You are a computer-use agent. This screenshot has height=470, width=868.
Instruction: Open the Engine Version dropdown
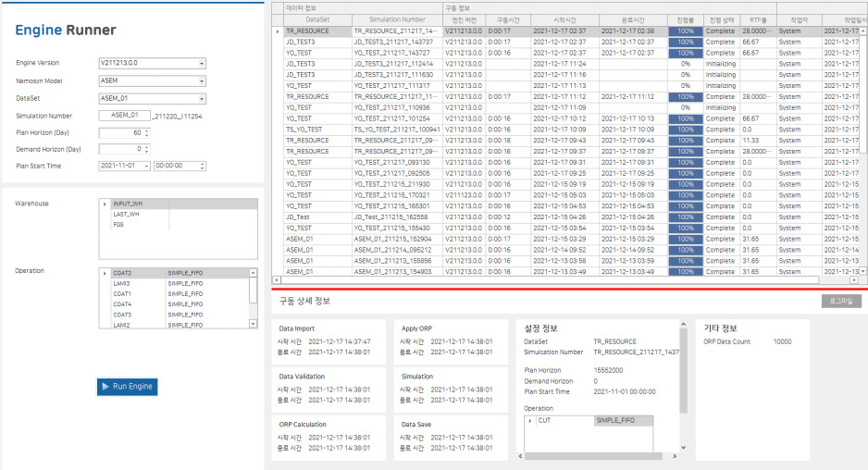click(x=202, y=64)
